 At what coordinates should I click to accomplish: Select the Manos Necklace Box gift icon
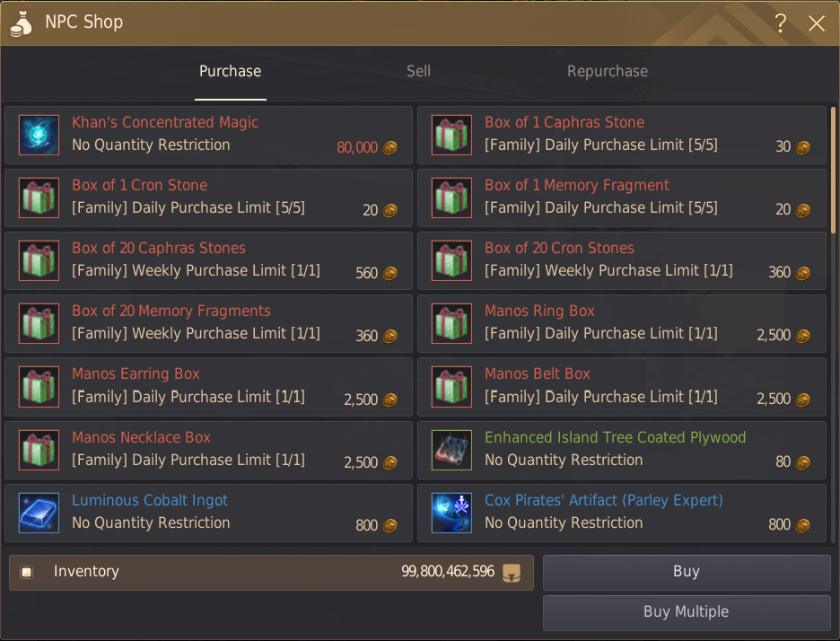click(39, 450)
